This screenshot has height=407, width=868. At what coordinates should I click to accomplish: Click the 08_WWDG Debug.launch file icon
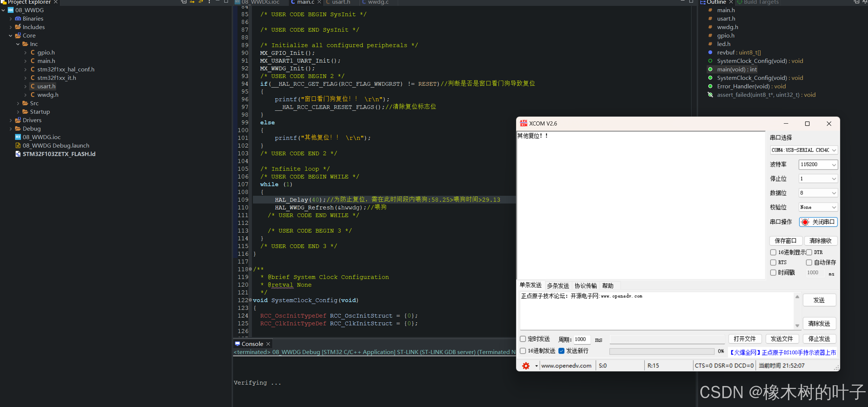click(18, 145)
